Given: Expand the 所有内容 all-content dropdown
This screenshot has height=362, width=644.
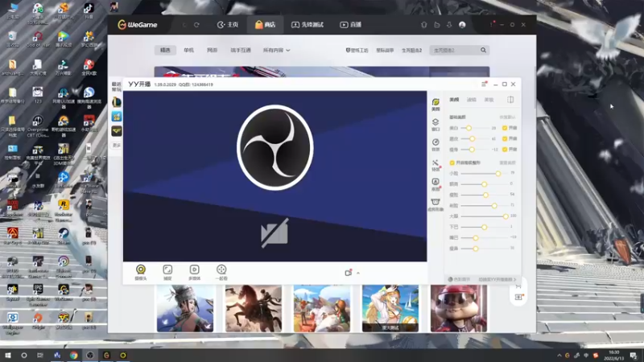Looking at the screenshot, I should 276,50.
